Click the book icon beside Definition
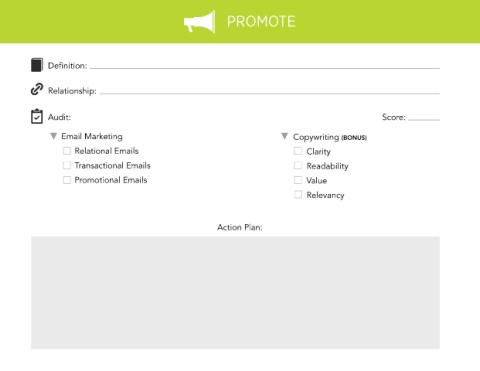 click(37, 65)
